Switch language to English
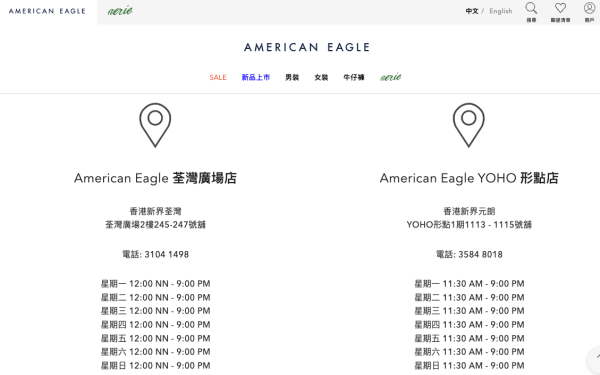Image resolution: width=600 pixels, height=375 pixels. tap(501, 11)
